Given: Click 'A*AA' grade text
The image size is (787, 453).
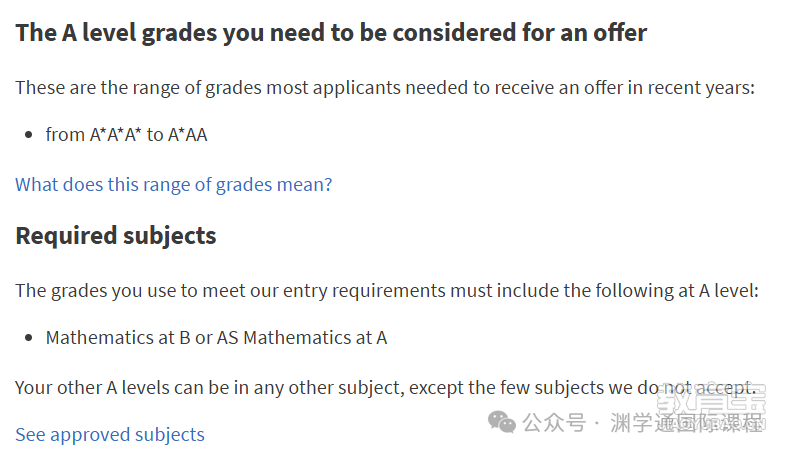Looking at the screenshot, I should (188, 134).
